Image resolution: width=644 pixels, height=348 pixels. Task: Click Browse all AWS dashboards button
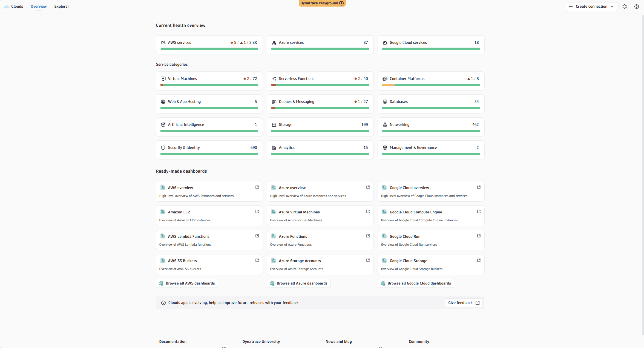click(x=187, y=283)
